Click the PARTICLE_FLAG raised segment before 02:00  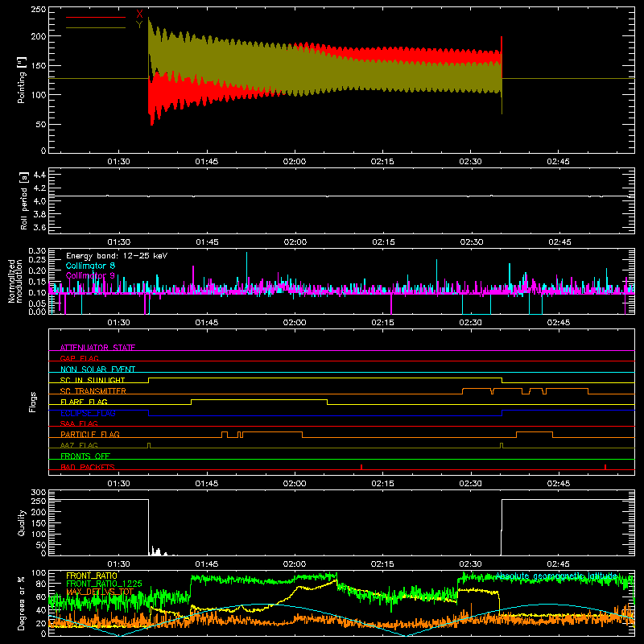pyautogui.click(x=273, y=432)
